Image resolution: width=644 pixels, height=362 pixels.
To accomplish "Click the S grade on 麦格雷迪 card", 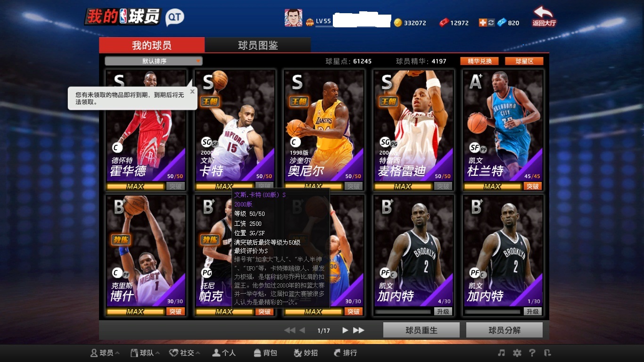I will click(387, 82).
